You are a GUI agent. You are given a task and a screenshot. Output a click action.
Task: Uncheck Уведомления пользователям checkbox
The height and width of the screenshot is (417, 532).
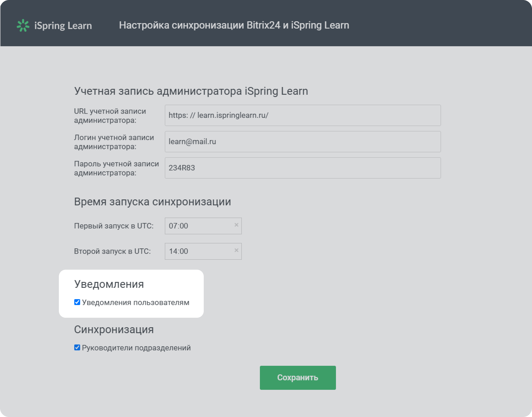(x=77, y=302)
